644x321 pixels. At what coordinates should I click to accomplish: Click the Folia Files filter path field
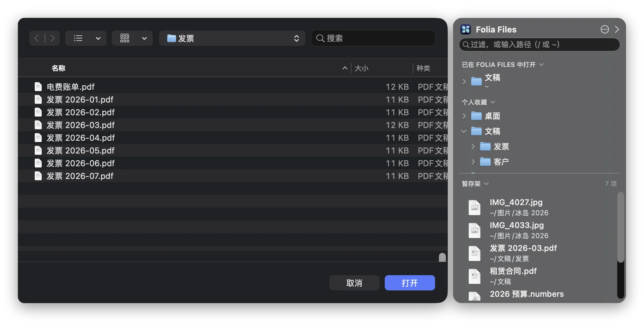(539, 44)
